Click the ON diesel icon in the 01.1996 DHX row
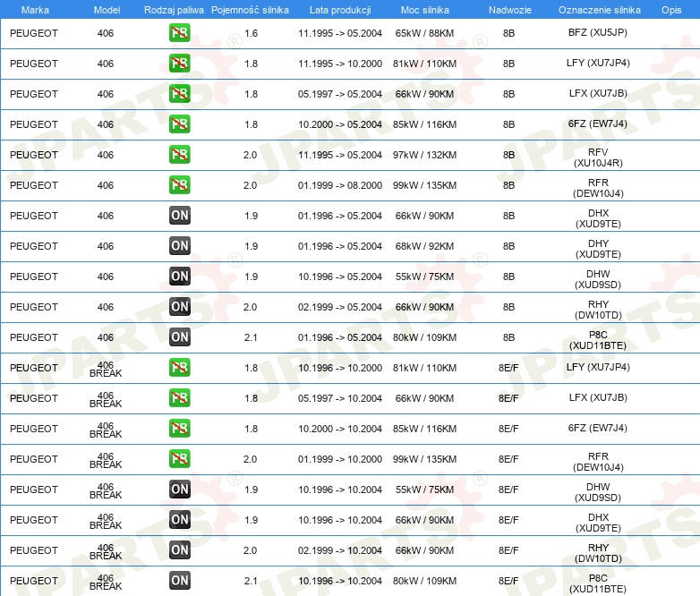700x596 pixels. [179, 215]
